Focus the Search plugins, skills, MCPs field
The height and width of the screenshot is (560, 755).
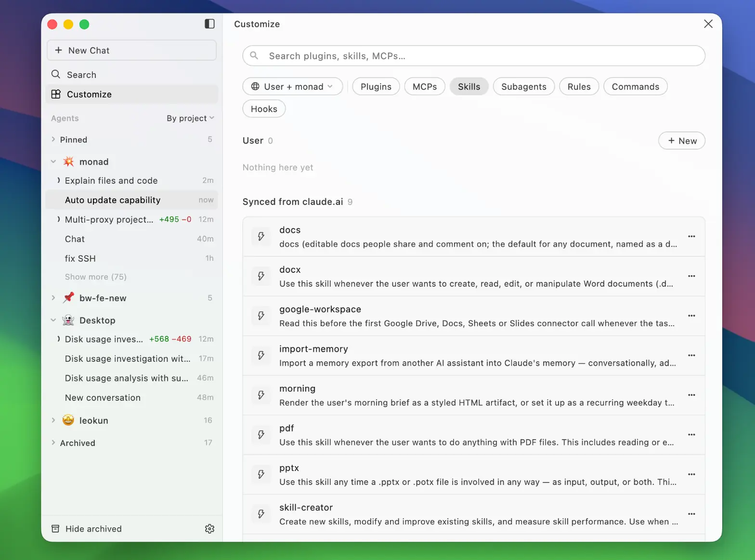tap(474, 56)
